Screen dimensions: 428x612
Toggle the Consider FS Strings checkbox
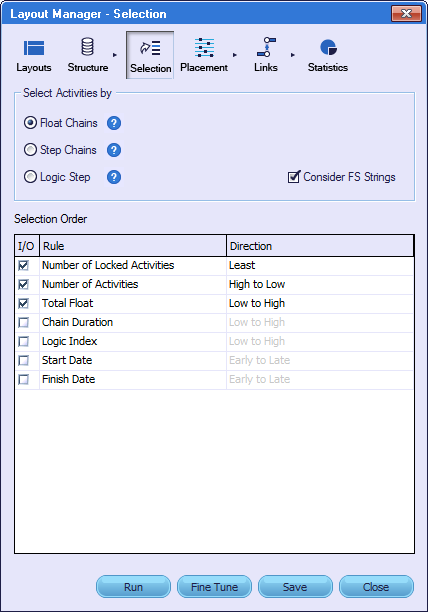point(294,177)
